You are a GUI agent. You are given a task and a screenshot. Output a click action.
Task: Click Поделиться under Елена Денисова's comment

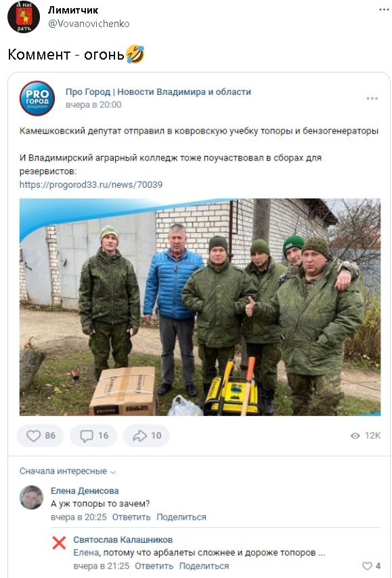tap(181, 517)
